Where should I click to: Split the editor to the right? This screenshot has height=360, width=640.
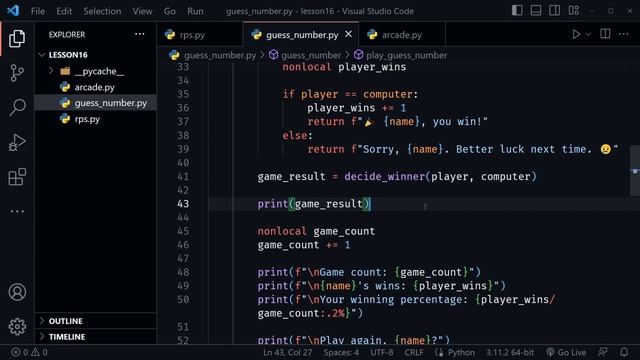tap(605, 34)
